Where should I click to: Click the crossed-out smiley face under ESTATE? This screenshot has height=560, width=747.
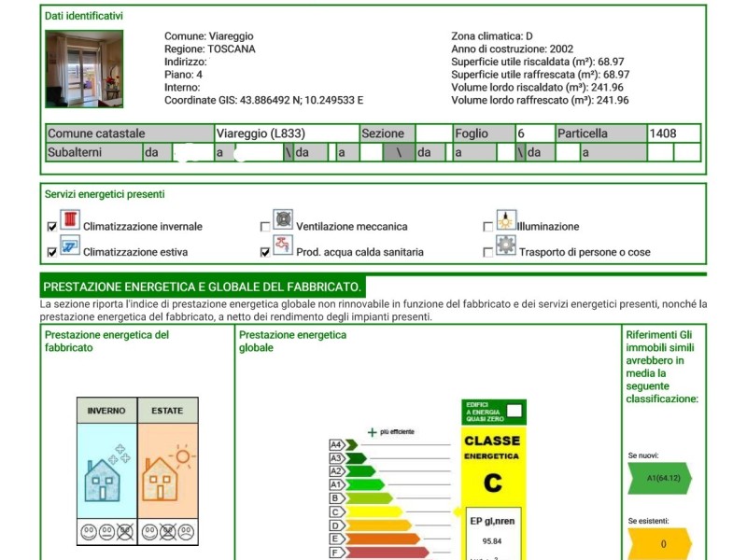click(168, 531)
